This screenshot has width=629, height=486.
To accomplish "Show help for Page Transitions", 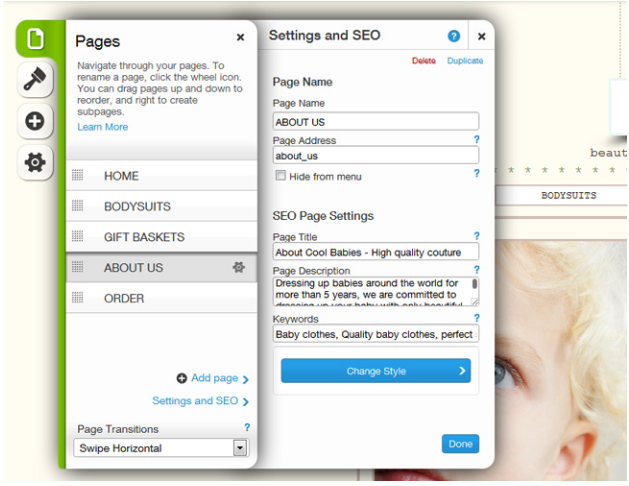I will (247, 428).
